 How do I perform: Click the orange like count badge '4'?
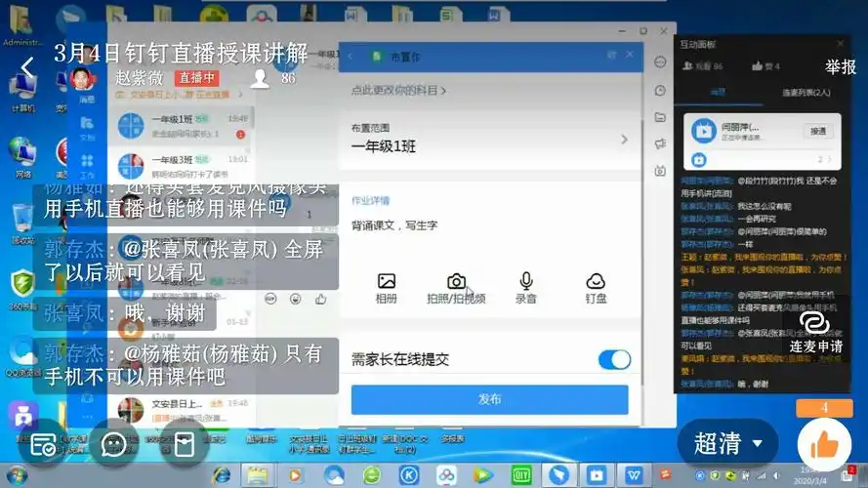(x=824, y=408)
